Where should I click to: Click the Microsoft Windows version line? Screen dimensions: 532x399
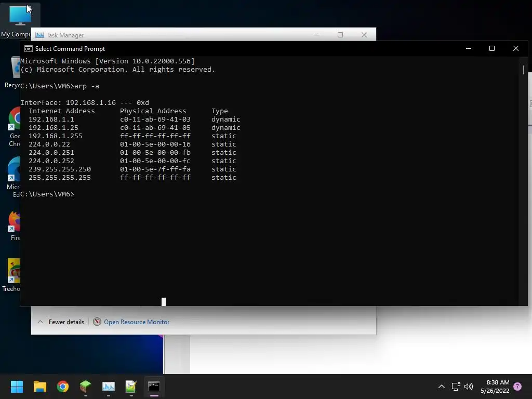(108, 61)
